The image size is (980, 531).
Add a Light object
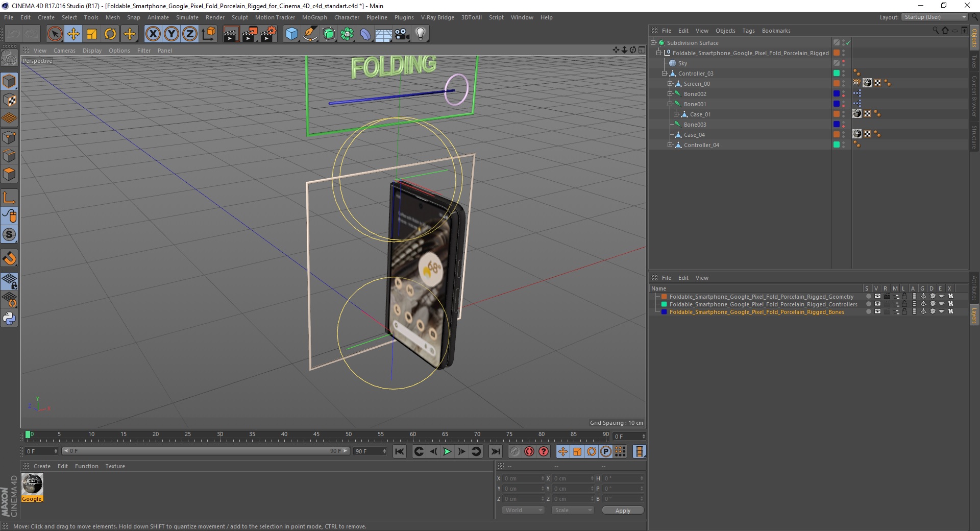coord(421,34)
